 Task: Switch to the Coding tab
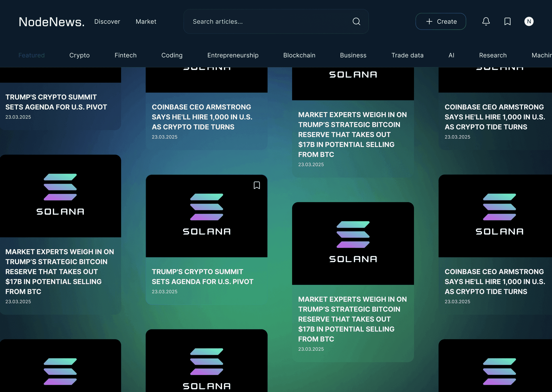172,55
